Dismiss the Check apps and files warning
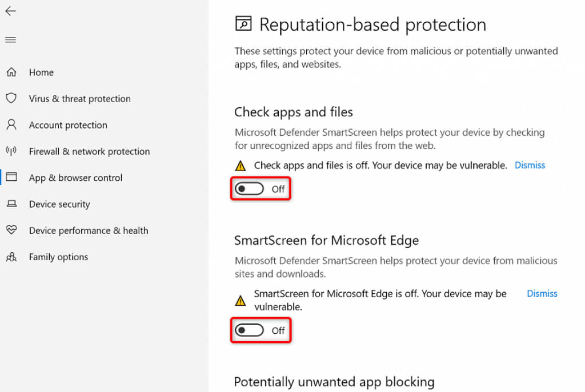Viewport: 585px width, 392px height. (x=530, y=165)
